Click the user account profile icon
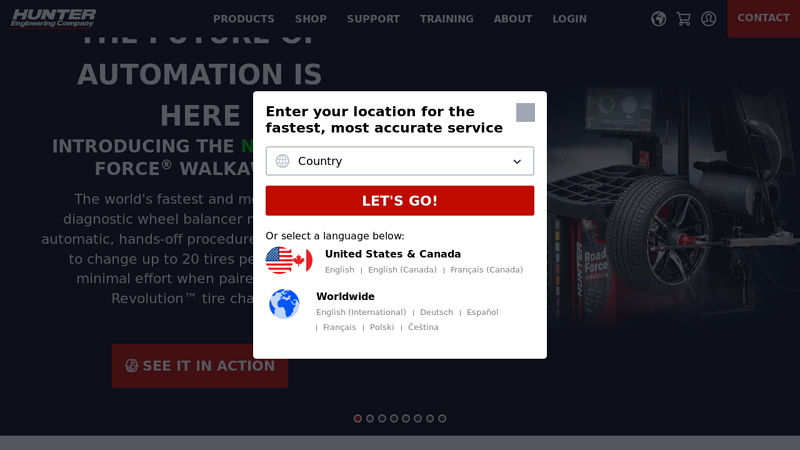The image size is (800, 450). pyautogui.click(x=708, y=19)
